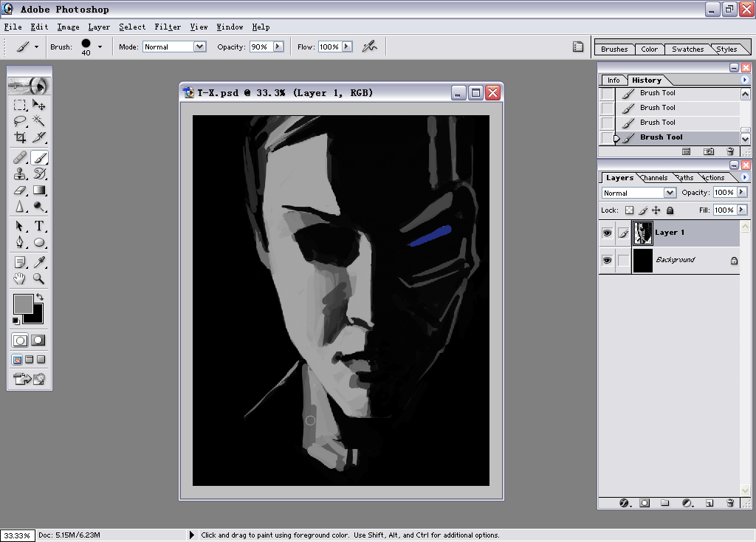756x542 pixels.
Task: Add layer style from Layers palette bottom
Action: (x=625, y=503)
